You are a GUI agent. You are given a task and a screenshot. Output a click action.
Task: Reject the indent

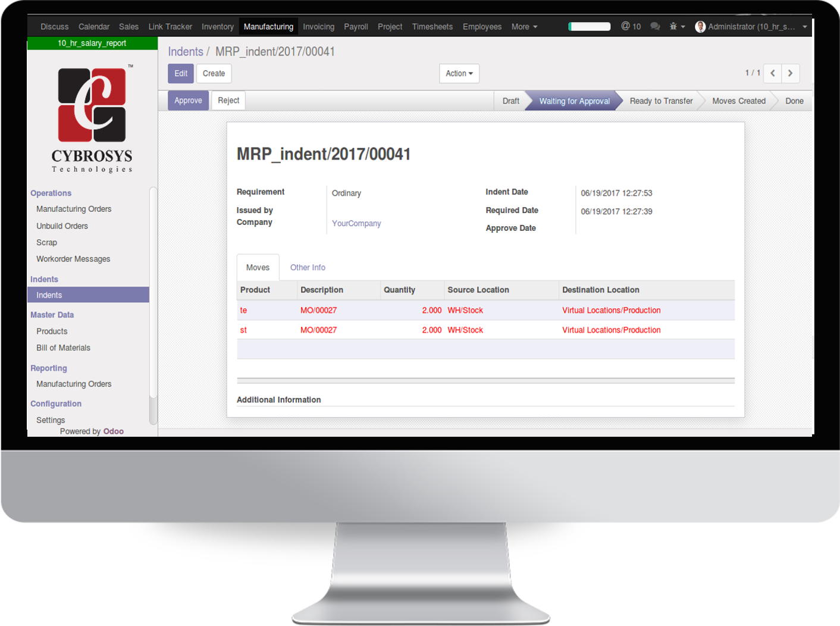coord(228,101)
